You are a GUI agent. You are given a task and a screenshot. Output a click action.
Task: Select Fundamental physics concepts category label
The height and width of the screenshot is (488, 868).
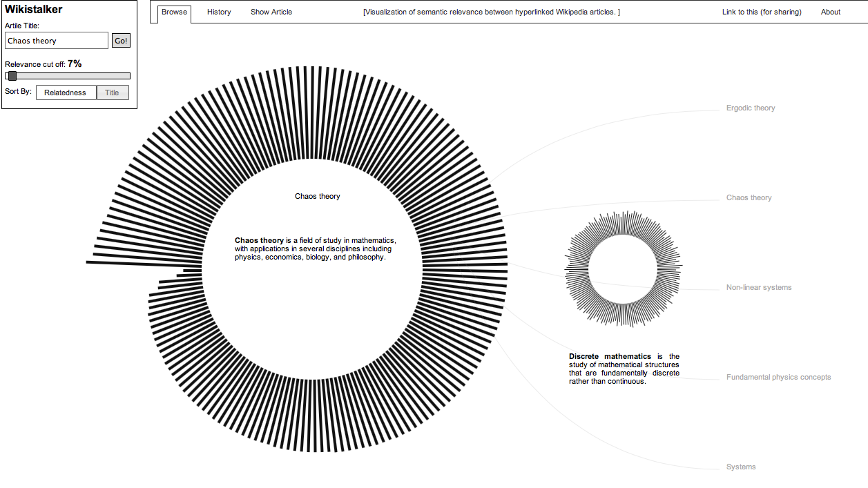tap(778, 378)
